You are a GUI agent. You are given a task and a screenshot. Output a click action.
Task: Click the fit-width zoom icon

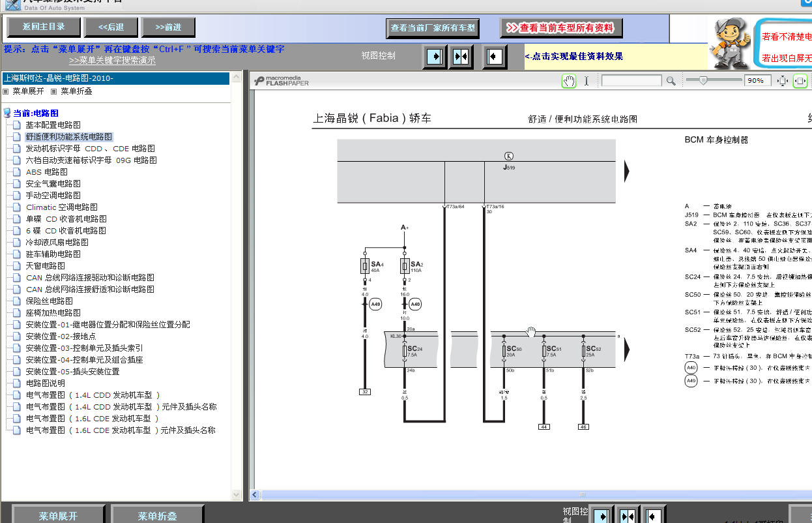pyautogui.click(x=800, y=81)
